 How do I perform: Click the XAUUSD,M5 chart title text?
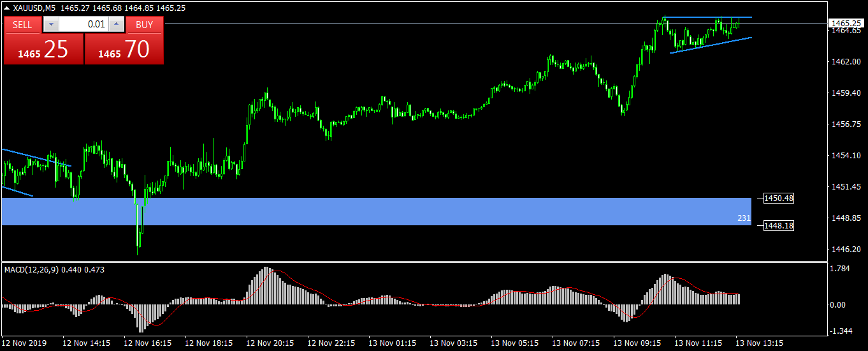click(34, 8)
